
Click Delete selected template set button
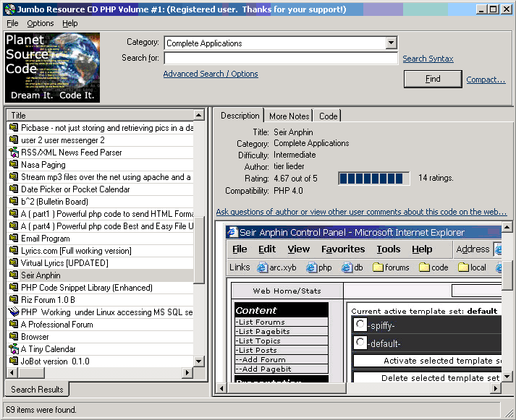[427, 378]
